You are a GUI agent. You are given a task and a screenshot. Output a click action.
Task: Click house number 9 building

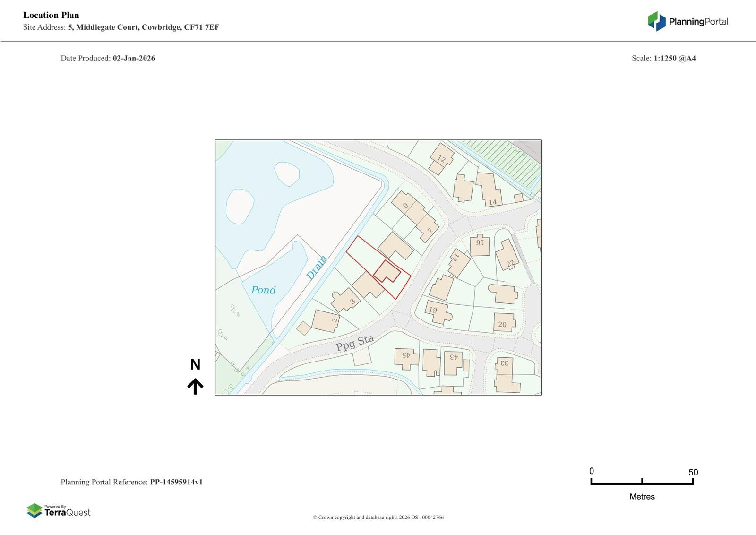coord(405,206)
